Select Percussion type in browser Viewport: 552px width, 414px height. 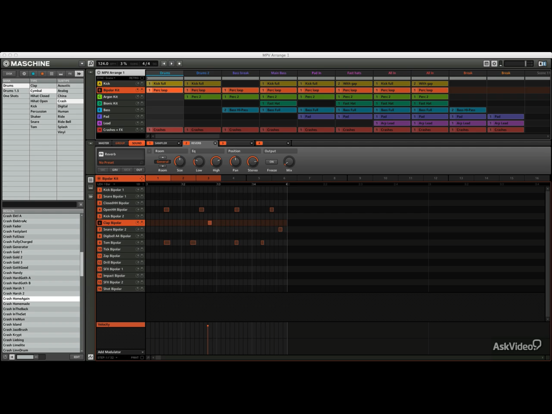[x=43, y=111]
